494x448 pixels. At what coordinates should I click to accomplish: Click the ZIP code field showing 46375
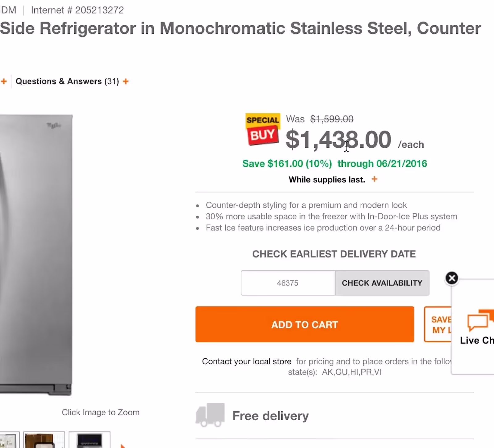(x=288, y=283)
